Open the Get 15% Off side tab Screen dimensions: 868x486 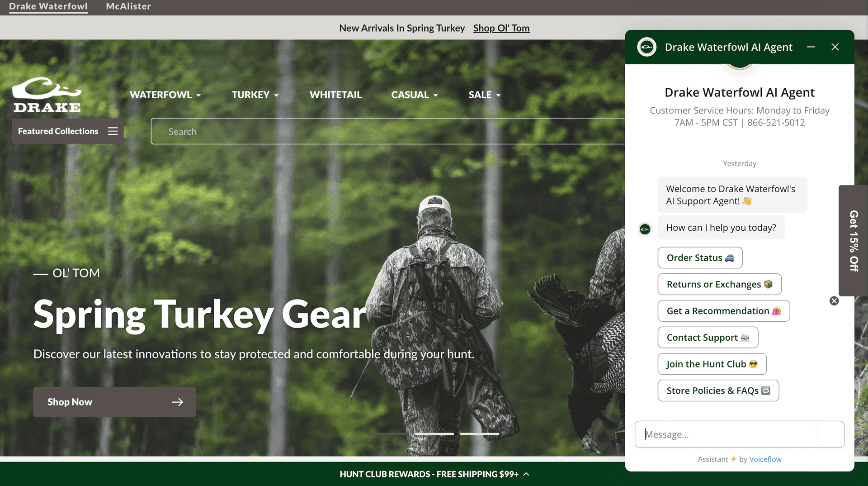853,241
